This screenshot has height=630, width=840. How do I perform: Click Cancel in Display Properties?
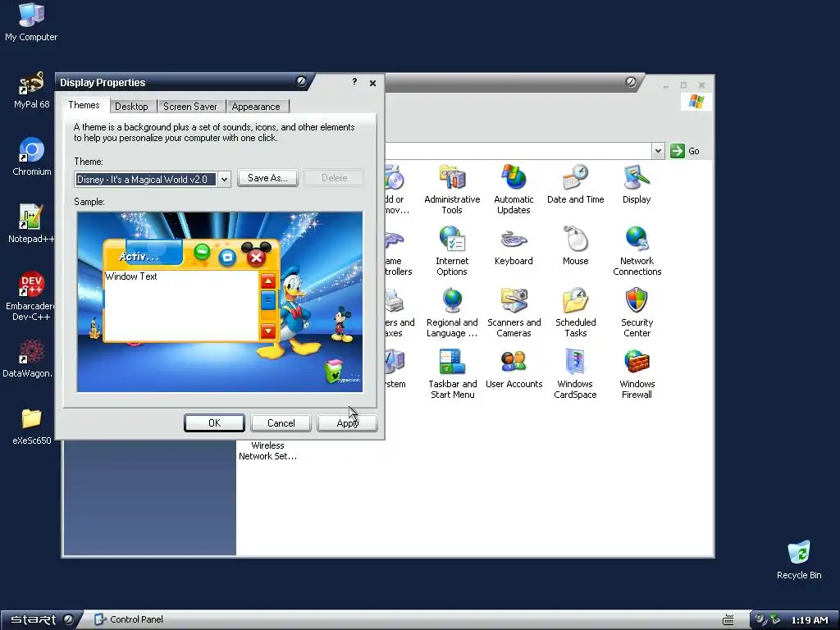[x=281, y=423]
